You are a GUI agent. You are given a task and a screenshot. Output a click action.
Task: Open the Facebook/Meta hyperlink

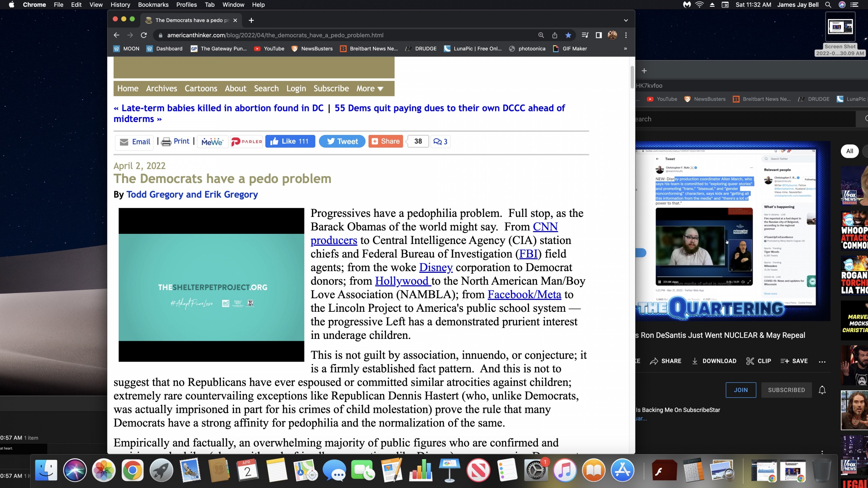click(524, 294)
